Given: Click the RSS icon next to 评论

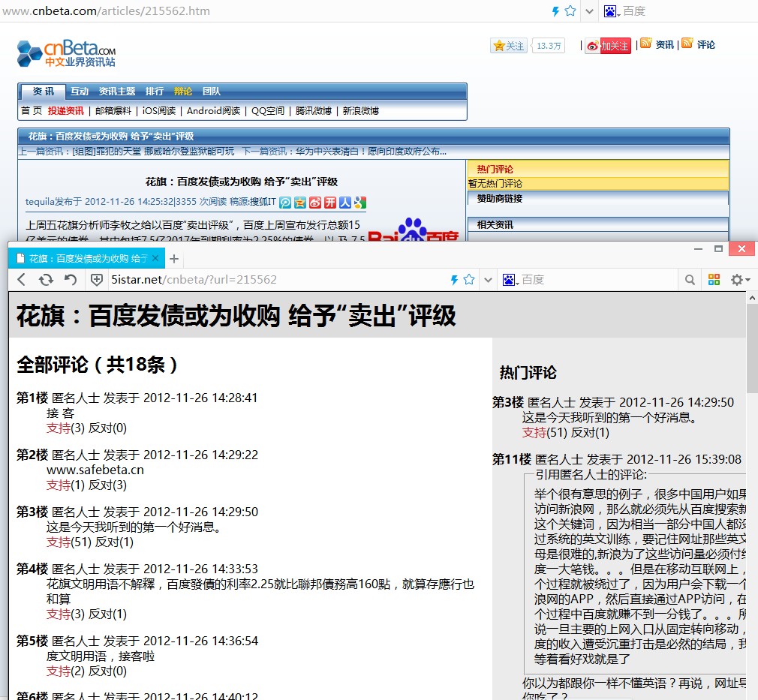Looking at the screenshot, I should pos(687,44).
